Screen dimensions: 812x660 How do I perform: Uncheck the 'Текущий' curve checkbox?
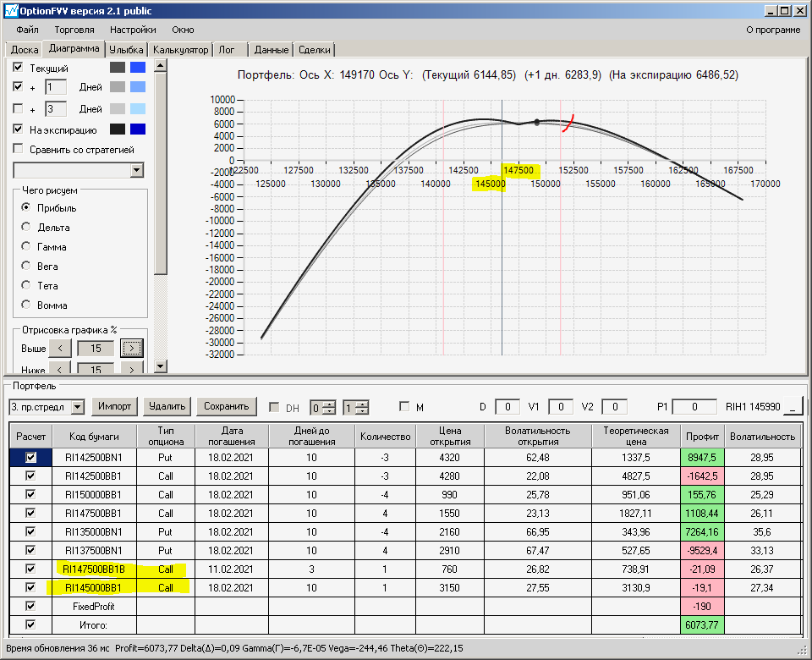click(x=19, y=68)
